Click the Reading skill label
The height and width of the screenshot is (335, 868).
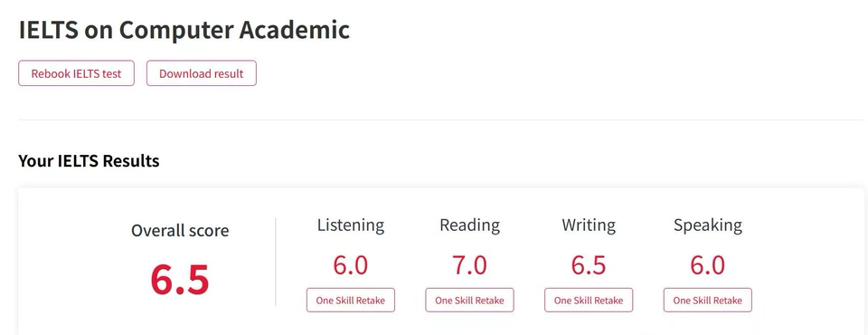(469, 225)
